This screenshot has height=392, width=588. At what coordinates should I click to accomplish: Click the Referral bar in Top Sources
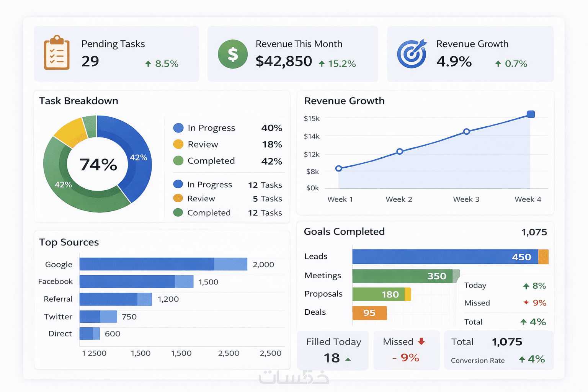pyautogui.click(x=116, y=299)
